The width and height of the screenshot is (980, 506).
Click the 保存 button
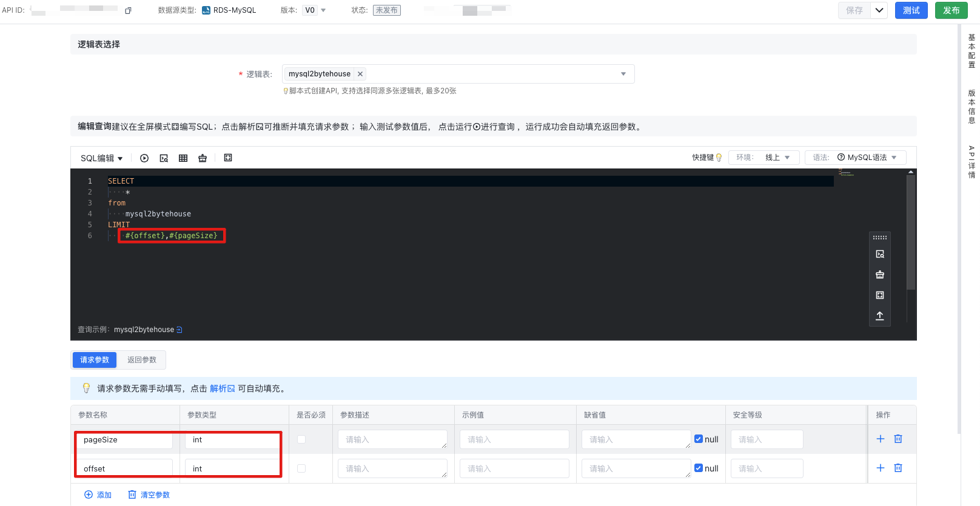tap(854, 10)
